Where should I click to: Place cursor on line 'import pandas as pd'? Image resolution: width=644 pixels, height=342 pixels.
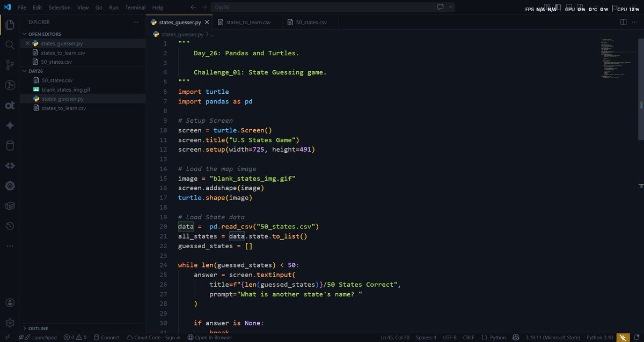(215, 101)
